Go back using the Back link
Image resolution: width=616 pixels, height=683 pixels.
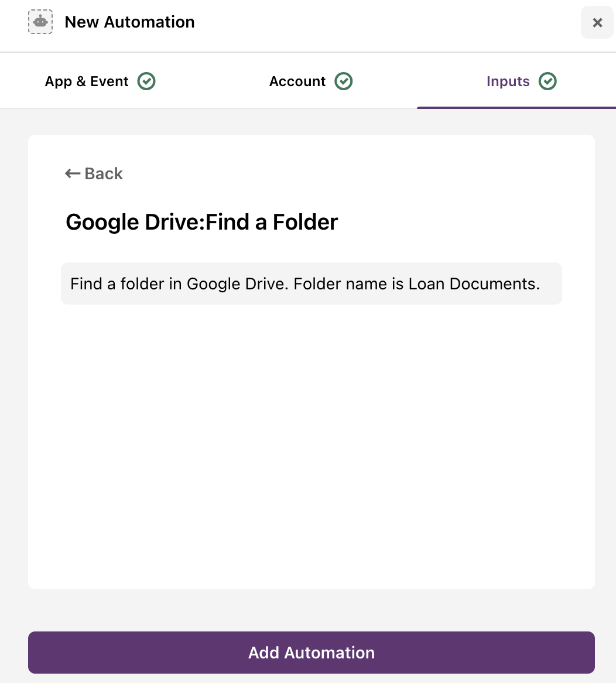click(x=94, y=173)
